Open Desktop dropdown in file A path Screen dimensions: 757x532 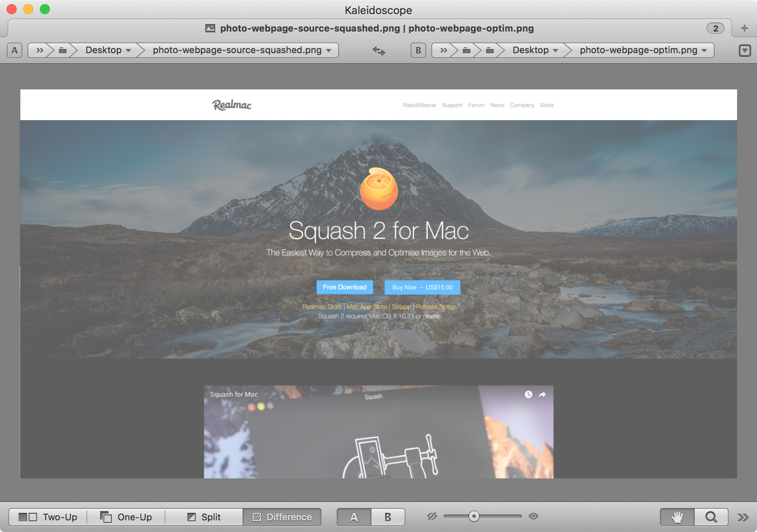(108, 50)
